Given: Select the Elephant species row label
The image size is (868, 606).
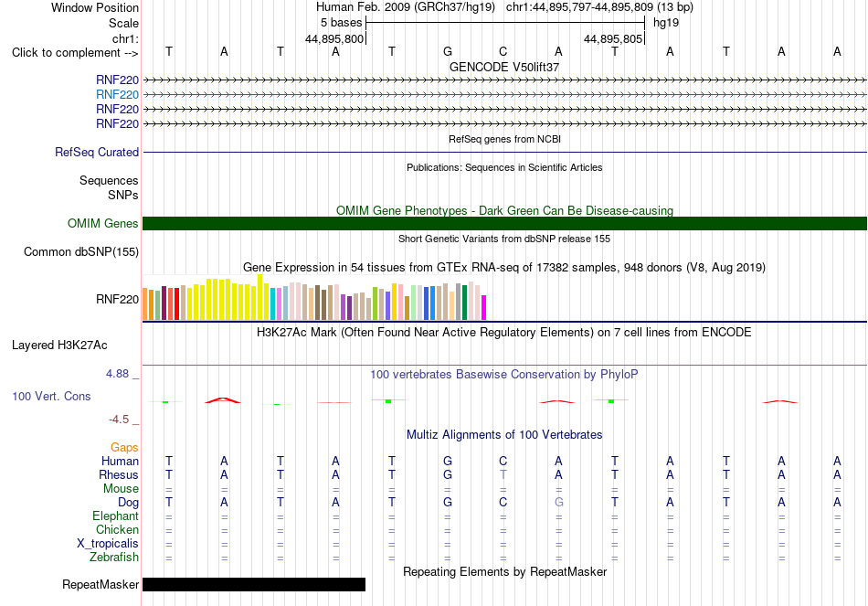Looking at the screenshot, I should pos(115,516).
